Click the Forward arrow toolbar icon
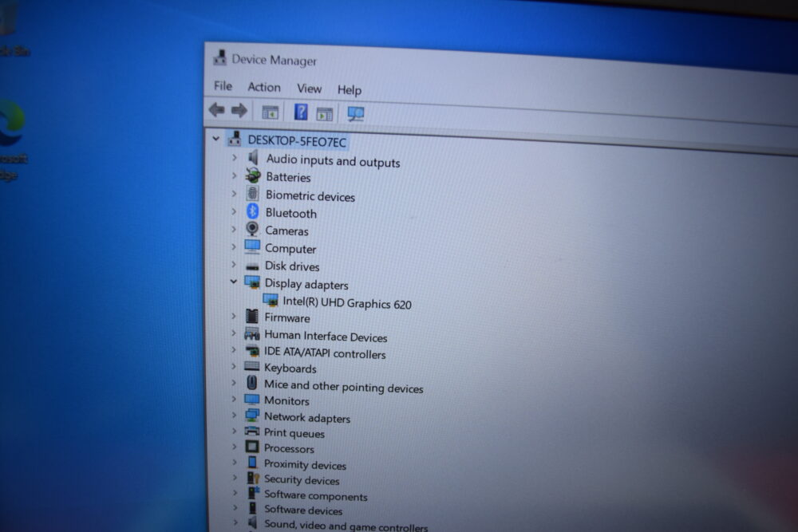Image resolution: width=798 pixels, height=532 pixels. pyautogui.click(x=239, y=110)
